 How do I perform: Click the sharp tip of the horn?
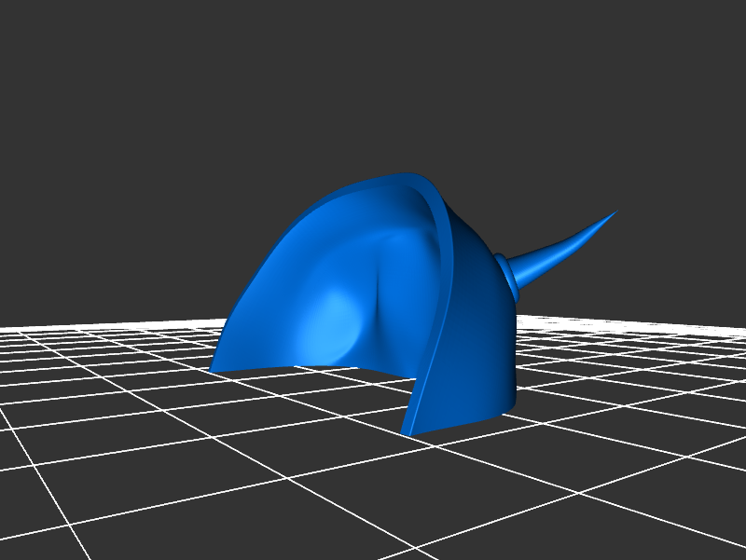tap(615, 212)
